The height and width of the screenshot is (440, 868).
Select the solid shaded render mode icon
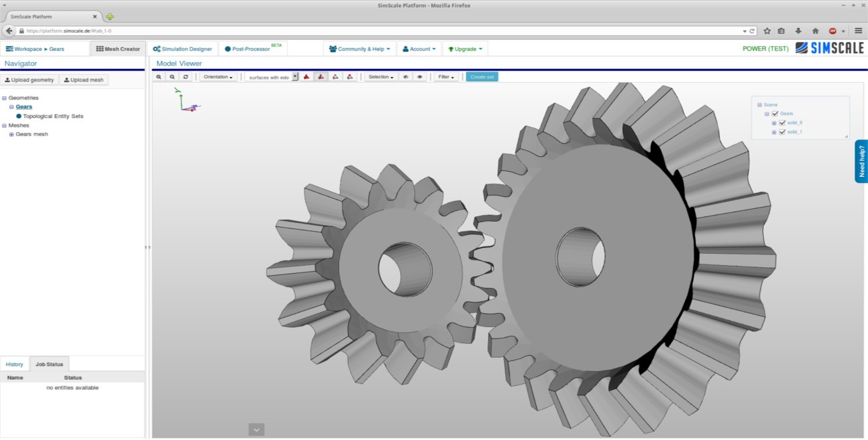click(306, 76)
